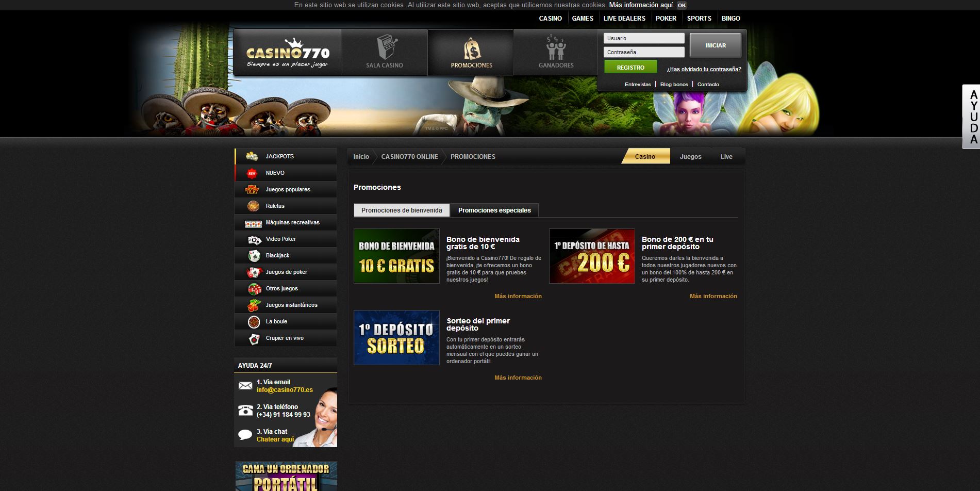Select LIVE DEALERS in top menu
Screen dimensions: 980x491
pos(624,18)
